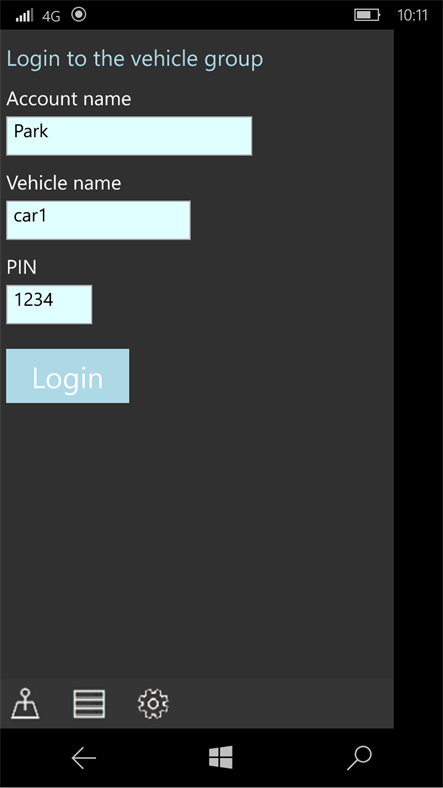This screenshot has width=443, height=788.
Task: Tap the signal strength bars icon
Action: pyautogui.click(x=24, y=16)
